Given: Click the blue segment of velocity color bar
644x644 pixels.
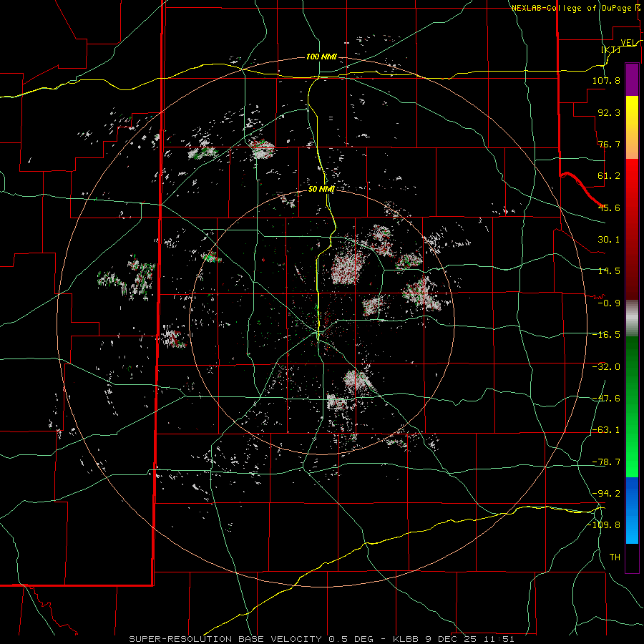Looking at the screenshot, I should pos(632,510).
